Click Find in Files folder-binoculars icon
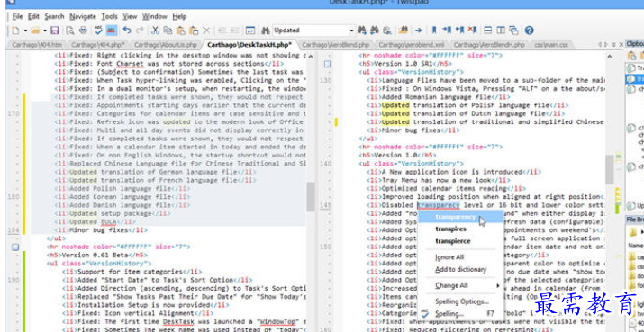Image resolution: width=644 pixels, height=332 pixels. coord(404,31)
